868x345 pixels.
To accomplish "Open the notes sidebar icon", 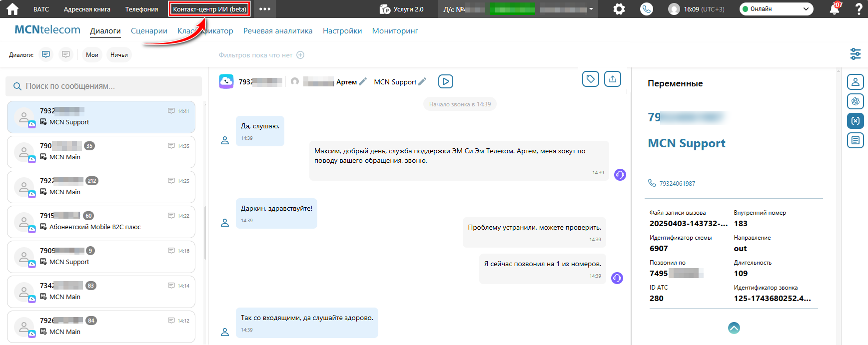I will (856, 140).
